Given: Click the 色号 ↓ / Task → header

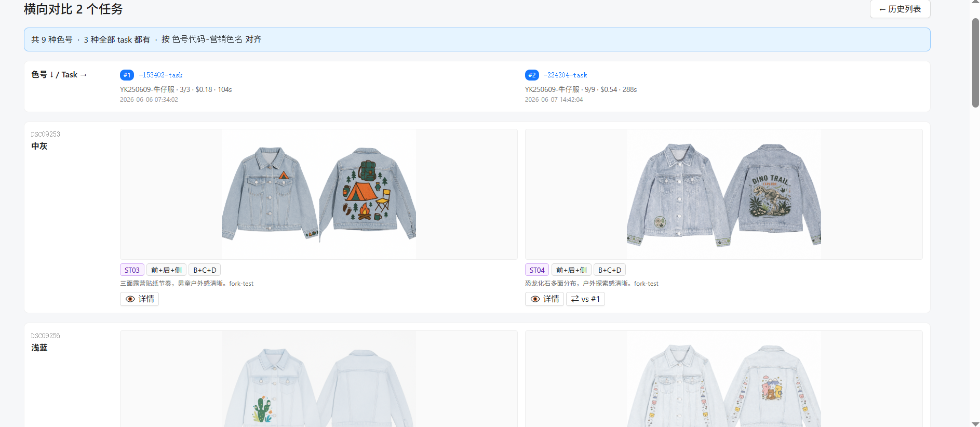Looking at the screenshot, I should click(59, 75).
